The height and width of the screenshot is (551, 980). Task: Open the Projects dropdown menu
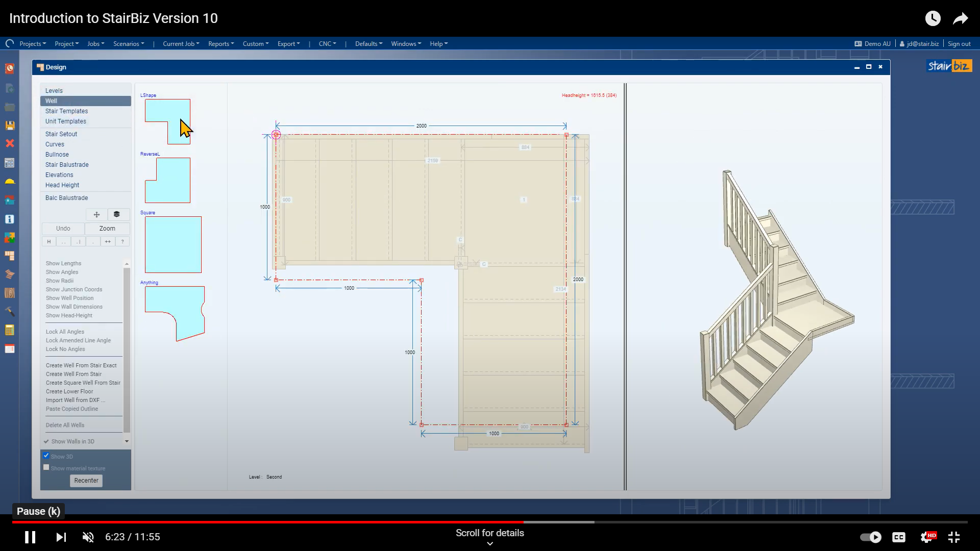pos(33,44)
